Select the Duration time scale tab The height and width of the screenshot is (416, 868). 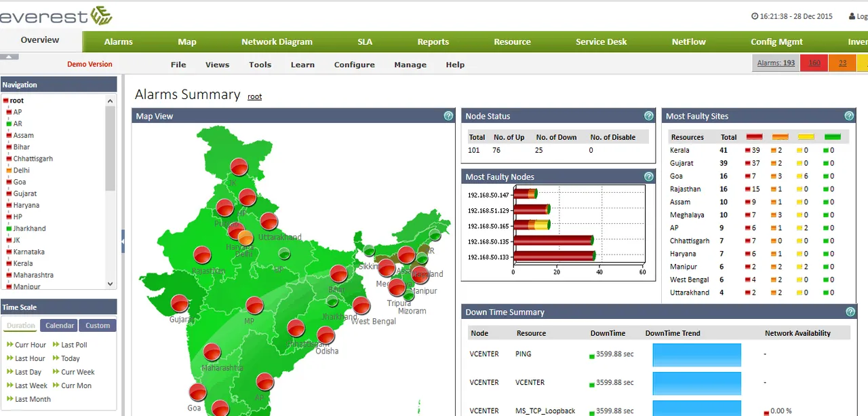point(21,326)
